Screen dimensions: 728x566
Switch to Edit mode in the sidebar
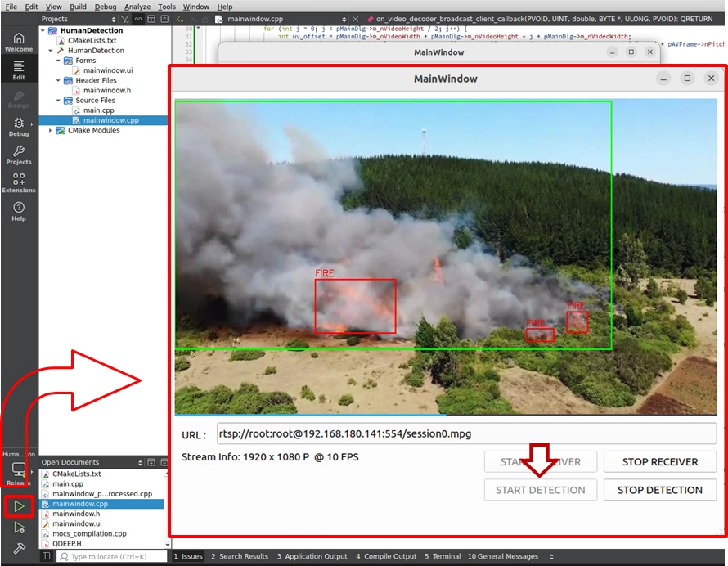pos(19,70)
